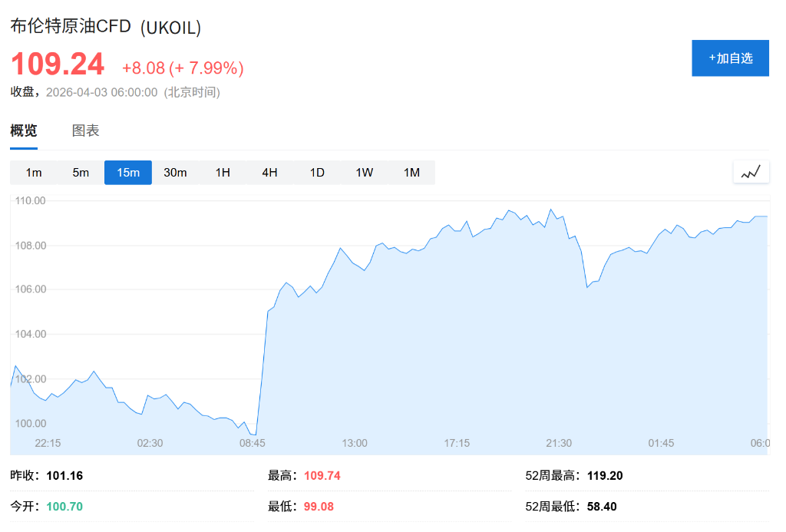Open the 1D daily chart view

(317, 173)
